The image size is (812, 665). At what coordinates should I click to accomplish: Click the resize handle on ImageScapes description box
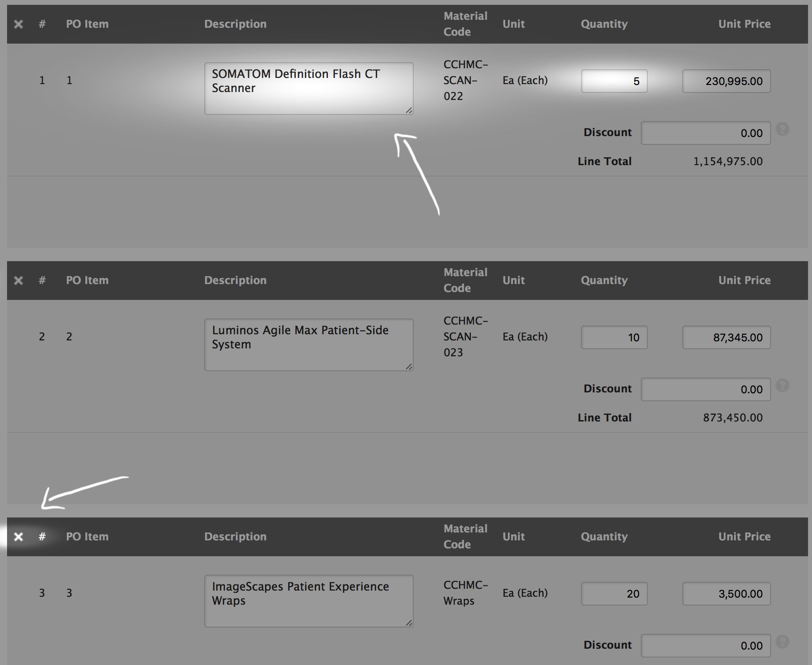click(x=409, y=624)
